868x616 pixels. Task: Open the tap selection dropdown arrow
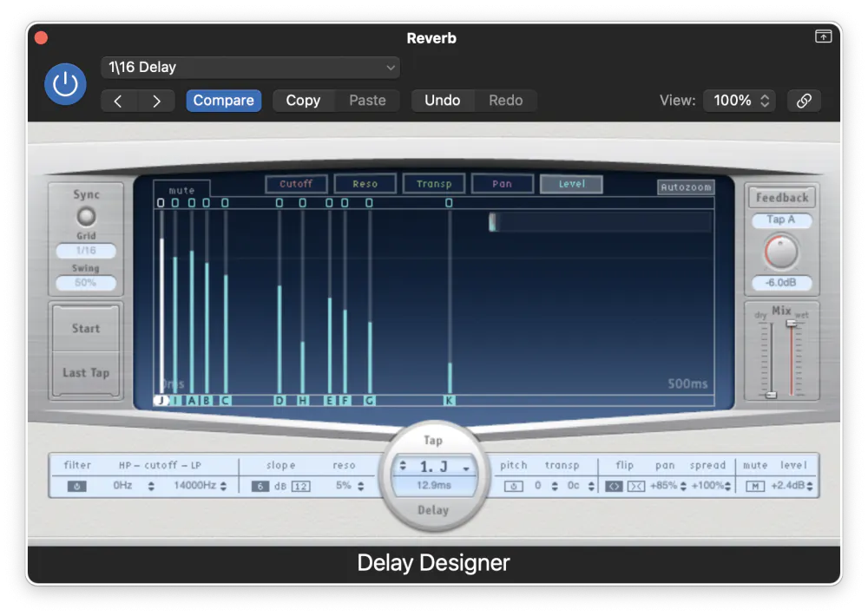tap(467, 469)
